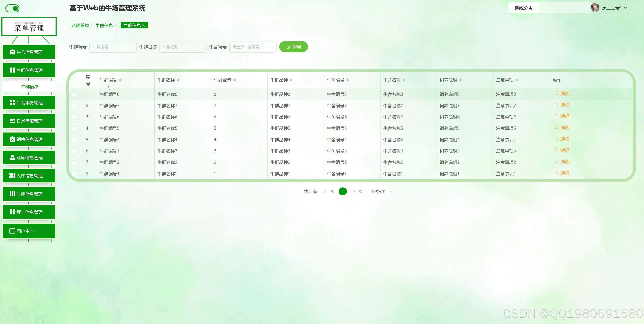Switch to the 系统首页 tab
The width and height of the screenshot is (644, 324).
(x=80, y=25)
